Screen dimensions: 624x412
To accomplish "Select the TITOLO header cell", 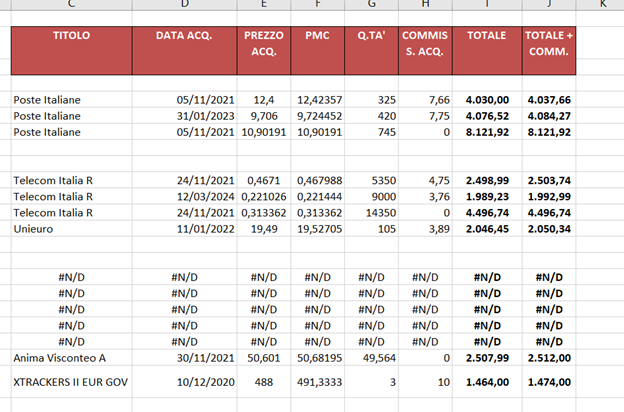I will point(72,51).
